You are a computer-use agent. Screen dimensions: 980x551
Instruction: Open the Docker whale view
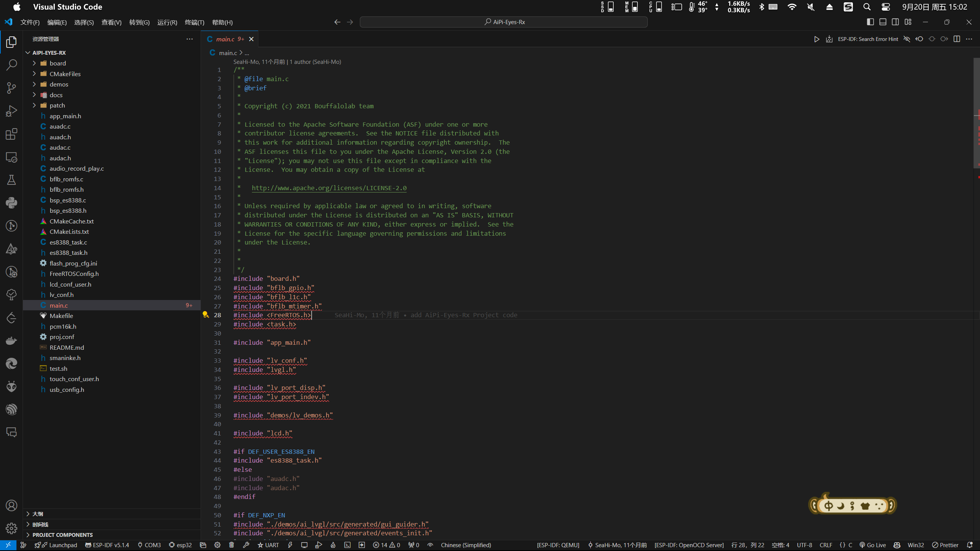[11, 341]
